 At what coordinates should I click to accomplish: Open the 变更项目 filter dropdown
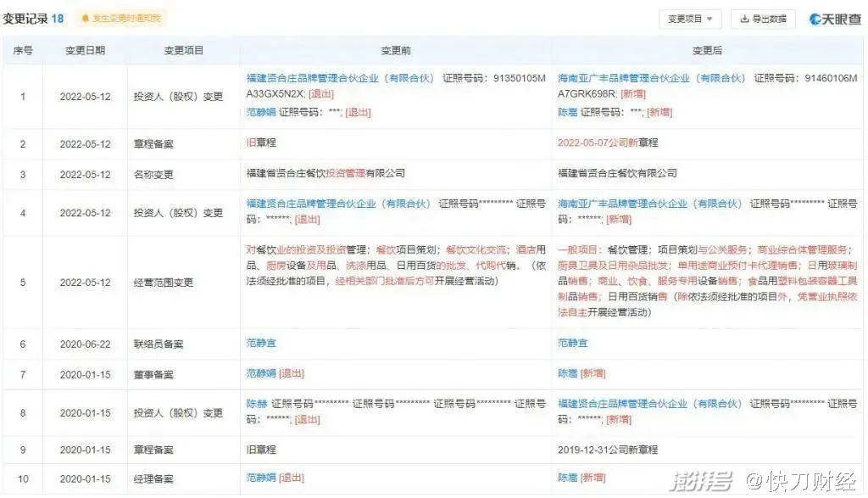pyautogui.click(x=690, y=19)
